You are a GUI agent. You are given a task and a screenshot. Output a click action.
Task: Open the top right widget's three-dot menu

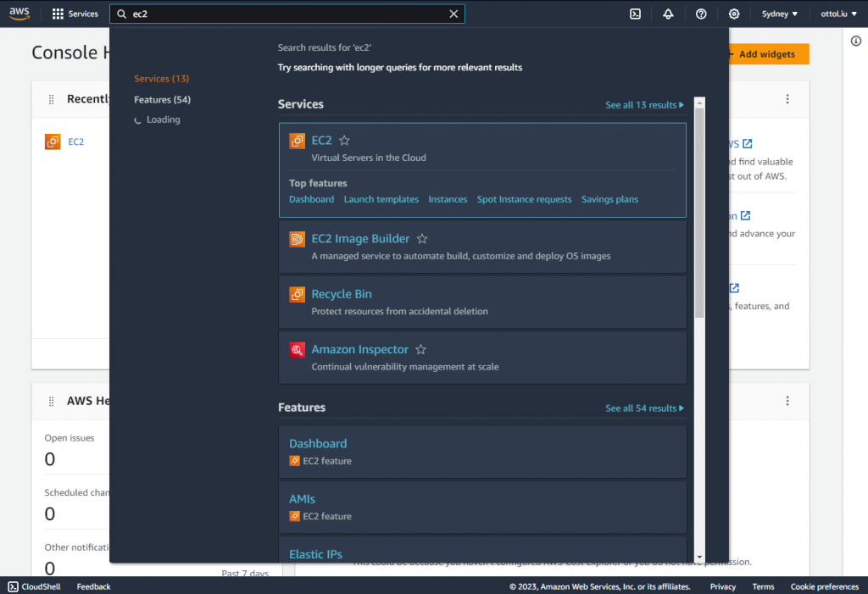pos(787,99)
